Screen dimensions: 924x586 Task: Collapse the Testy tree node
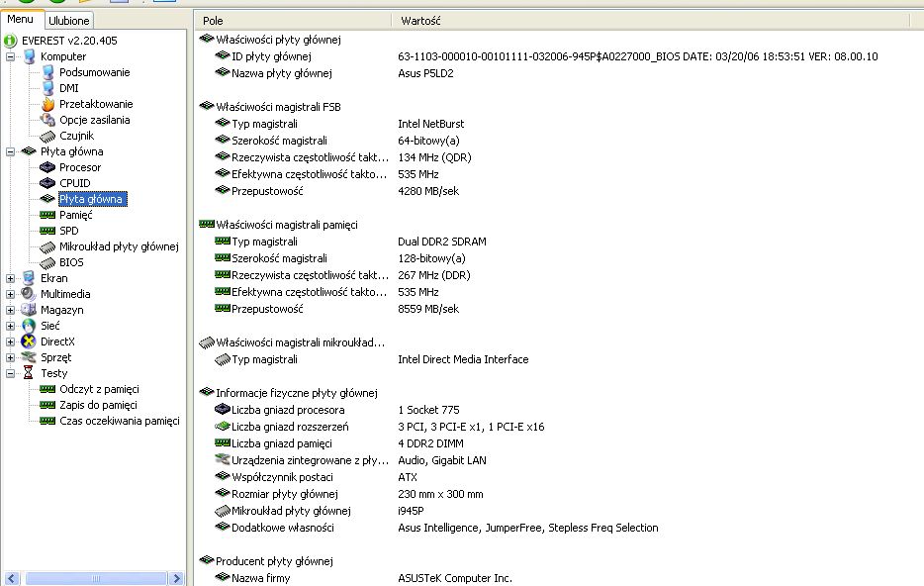[x=11, y=374]
